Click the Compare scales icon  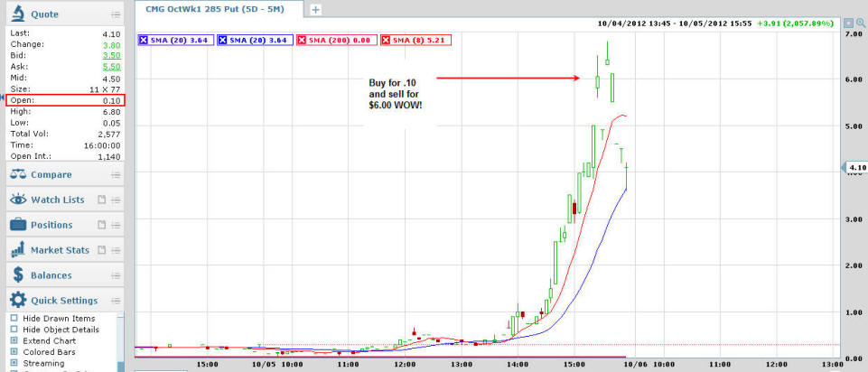pos(18,174)
